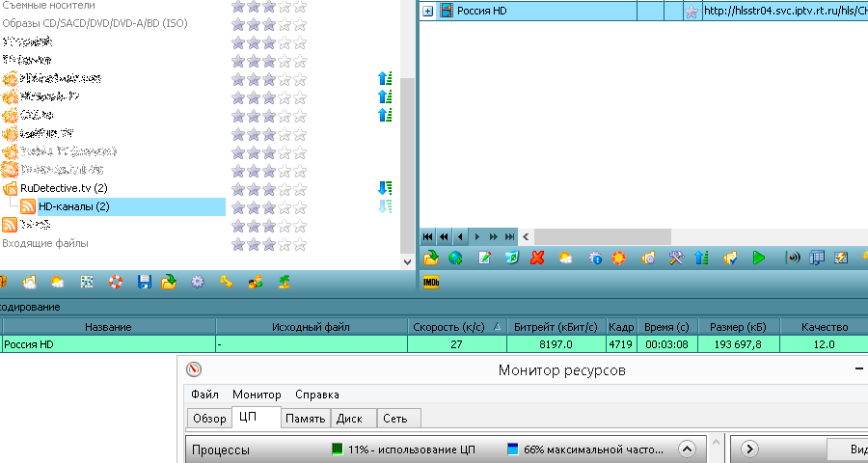Click the palm tree island icon
868x463 pixels.
tap(285, 283)
